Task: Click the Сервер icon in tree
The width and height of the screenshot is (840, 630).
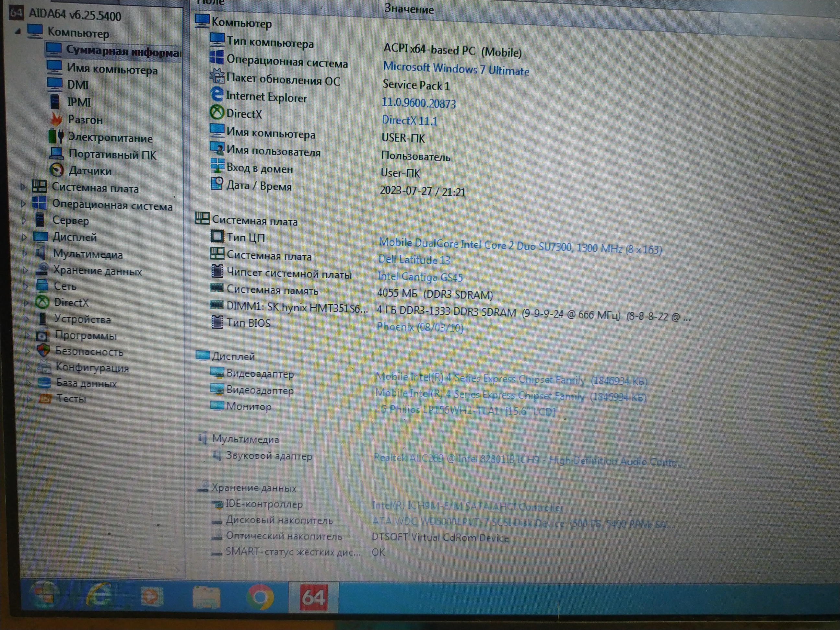Action: (x=40, y=220)
